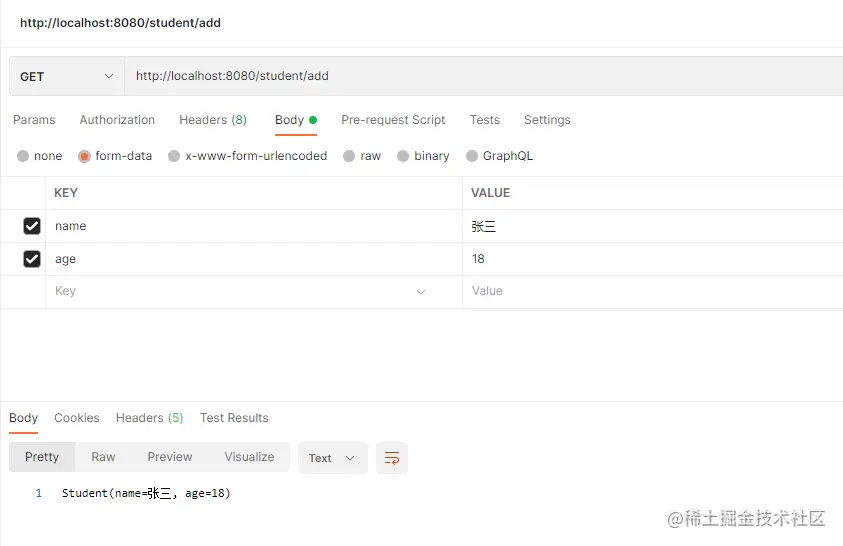Screen dimensions: 843x546
Task: Open the Pre-request Script tab
Action: point(393,120)
